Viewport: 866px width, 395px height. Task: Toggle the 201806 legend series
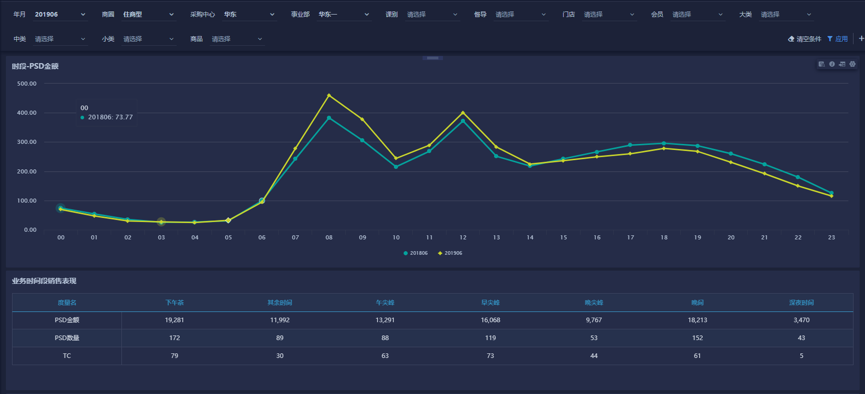pos(414,253)
